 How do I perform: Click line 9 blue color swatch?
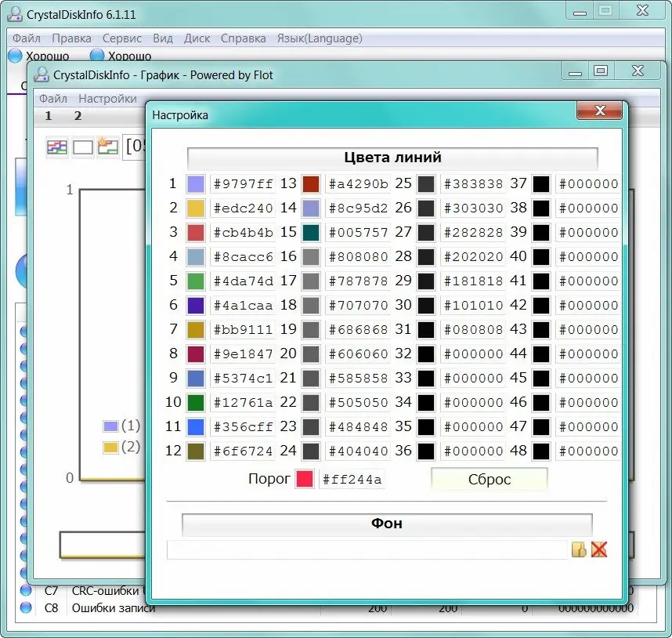tap(196, 378)
